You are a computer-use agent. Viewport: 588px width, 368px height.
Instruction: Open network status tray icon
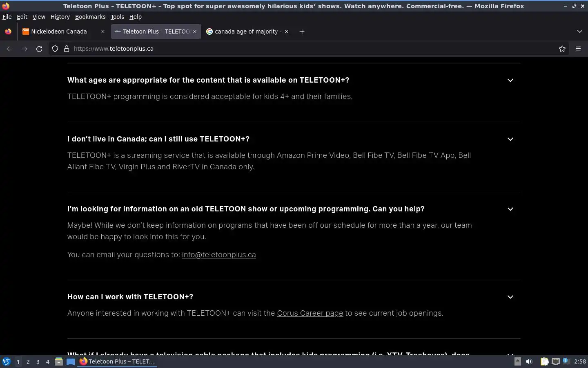click(556, 361)
